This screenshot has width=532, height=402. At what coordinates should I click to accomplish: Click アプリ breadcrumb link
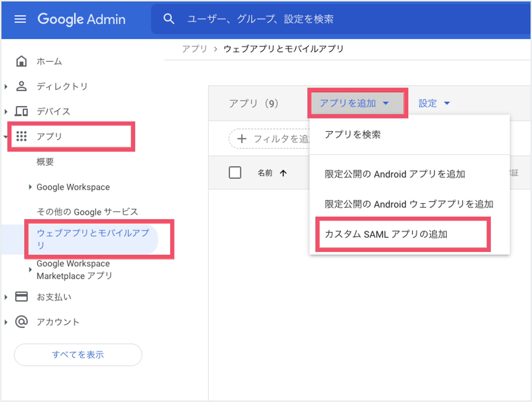tap(195, 49)
